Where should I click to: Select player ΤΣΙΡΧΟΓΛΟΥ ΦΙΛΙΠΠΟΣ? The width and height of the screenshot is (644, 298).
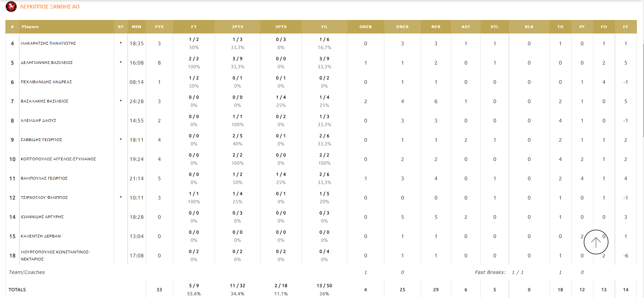coord(44,198)
